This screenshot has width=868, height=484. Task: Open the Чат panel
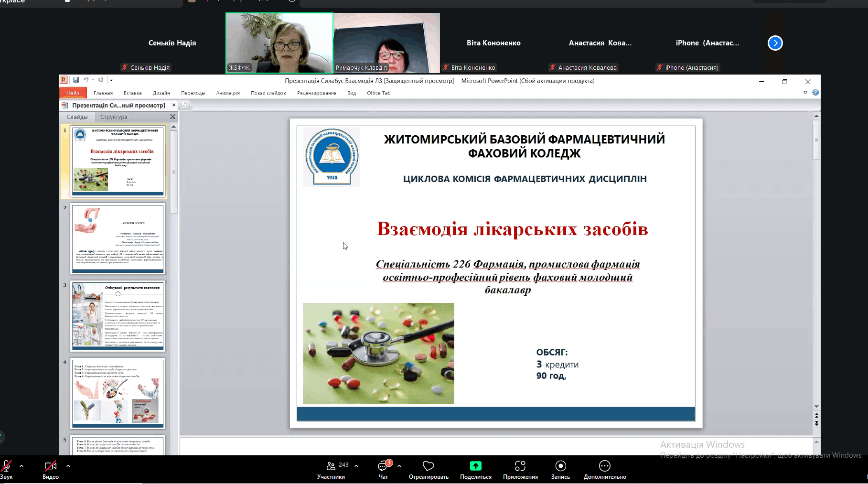point(384,470)
